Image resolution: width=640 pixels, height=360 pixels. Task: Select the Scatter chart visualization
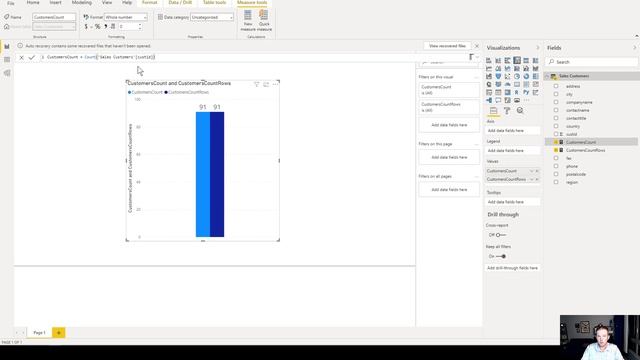click(507, 76)
